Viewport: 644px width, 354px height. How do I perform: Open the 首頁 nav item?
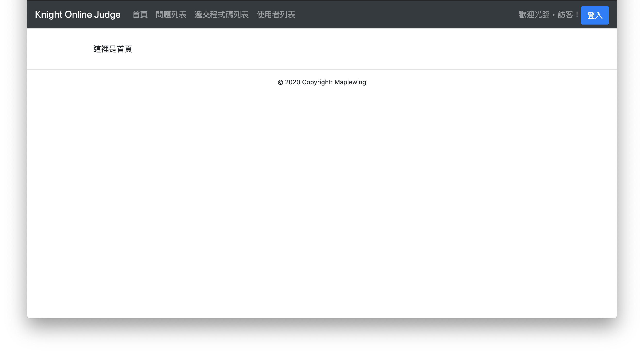140,15
